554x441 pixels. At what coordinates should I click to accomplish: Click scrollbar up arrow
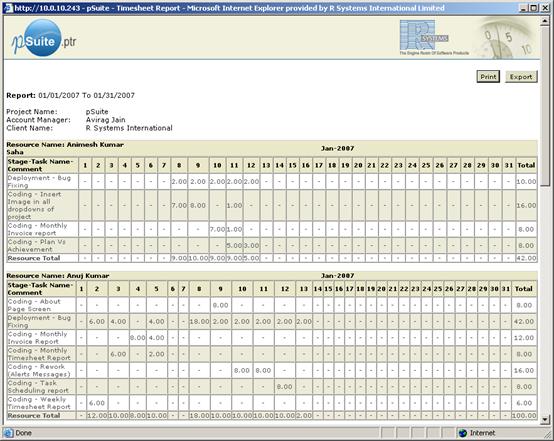pyautogui.click(x=544, y=21)
